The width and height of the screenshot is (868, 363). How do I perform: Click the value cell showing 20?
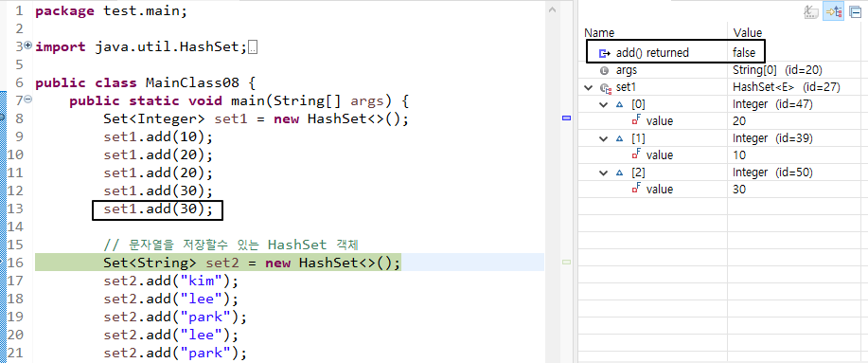click(x=739, y=121)
